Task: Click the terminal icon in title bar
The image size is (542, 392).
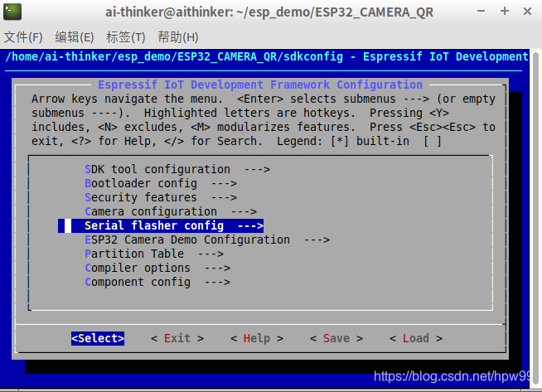Action: tap(12, 12)
